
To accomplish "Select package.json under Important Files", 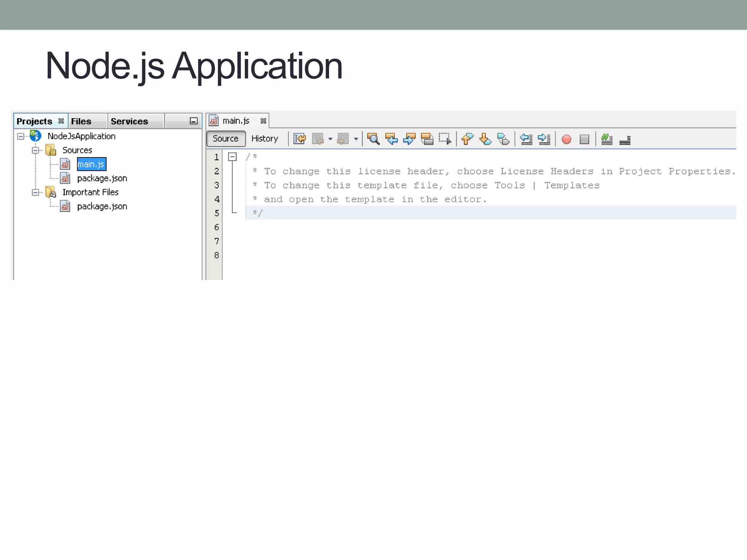I will pyautogui.click(x=102, y=206).
